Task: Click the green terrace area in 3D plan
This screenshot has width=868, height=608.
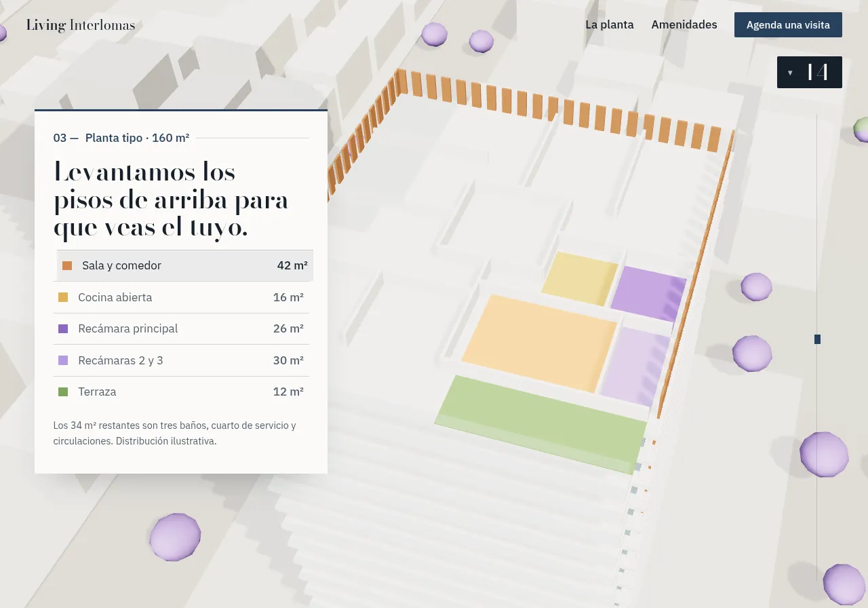Action: [x=540, y=424]
